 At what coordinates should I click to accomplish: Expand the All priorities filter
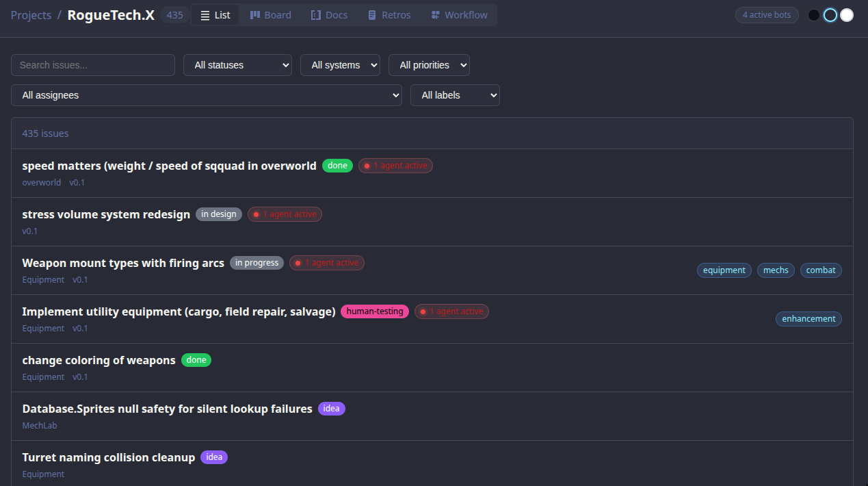pos(429,65)
